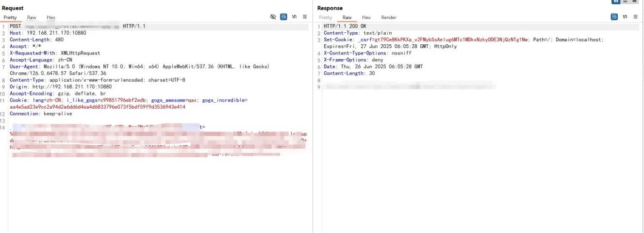The height and width of the screenshot is (233, 644).
Task: Select the tabbed layout icon
Action: coord(635,1)
